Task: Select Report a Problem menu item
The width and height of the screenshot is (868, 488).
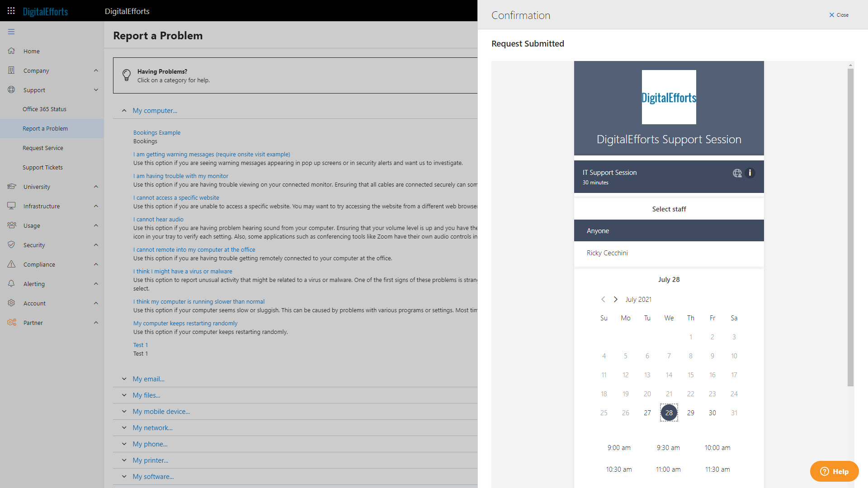Action: (52, 128)
